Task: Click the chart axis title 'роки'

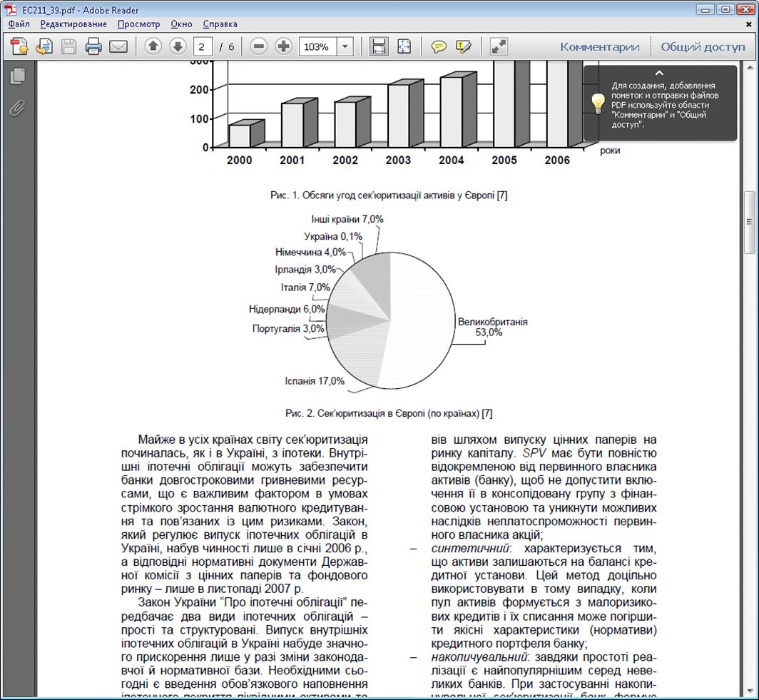Action: click(609, 151)
